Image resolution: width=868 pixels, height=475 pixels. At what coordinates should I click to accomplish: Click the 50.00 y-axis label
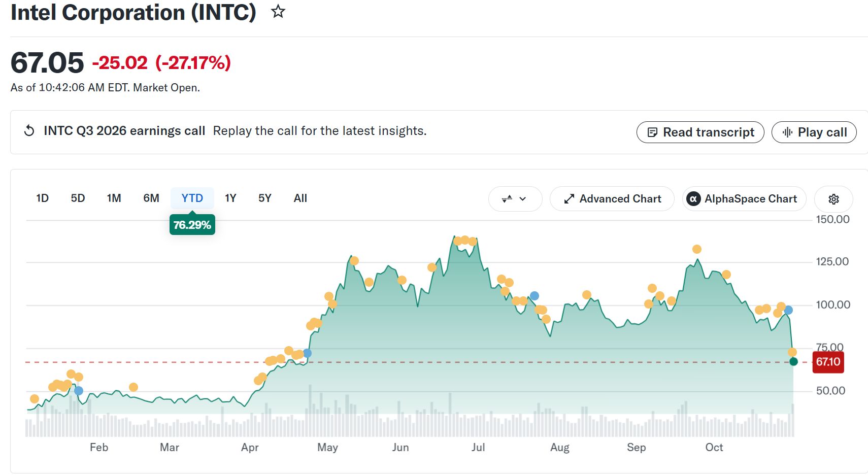(x=830, y=391)
